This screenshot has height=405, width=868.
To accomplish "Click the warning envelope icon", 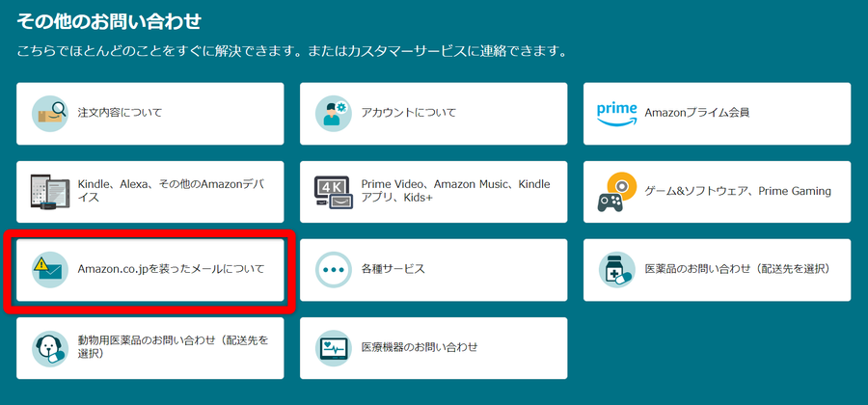I will click(x=50, y=270).
